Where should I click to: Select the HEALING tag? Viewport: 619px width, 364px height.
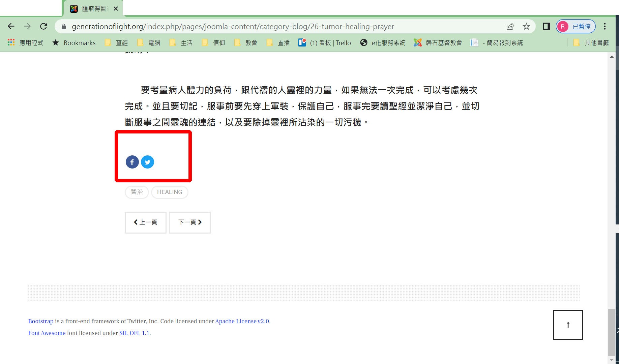pos(170,192)
